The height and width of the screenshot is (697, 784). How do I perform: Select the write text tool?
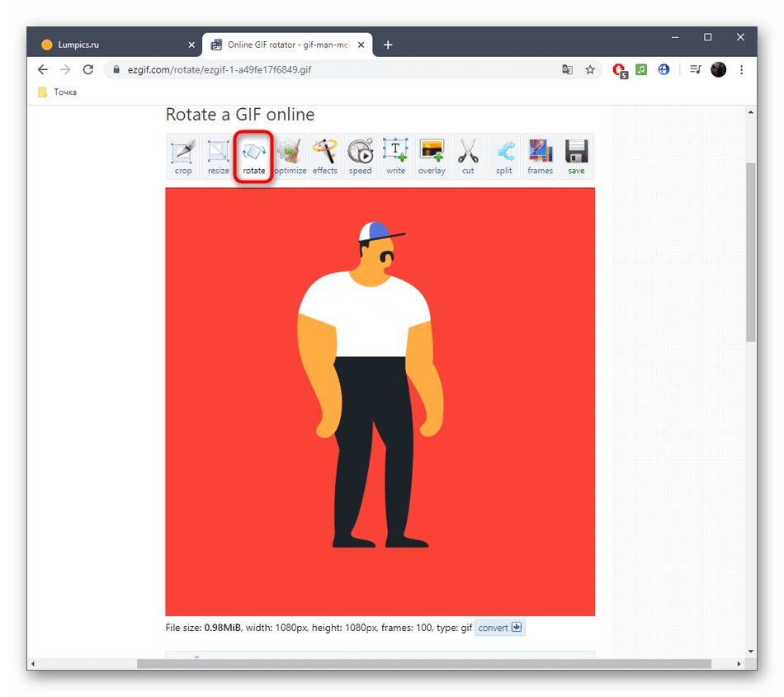[x=396, y=157]
